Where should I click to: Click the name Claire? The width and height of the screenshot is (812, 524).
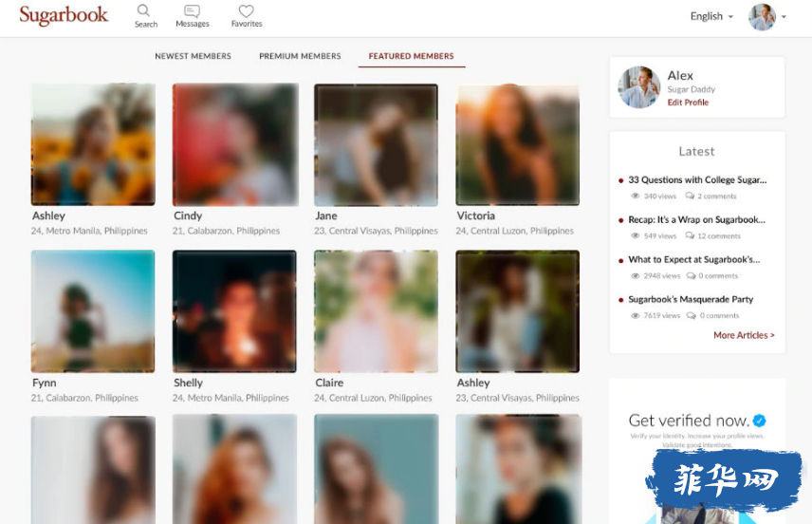point(329,383)
